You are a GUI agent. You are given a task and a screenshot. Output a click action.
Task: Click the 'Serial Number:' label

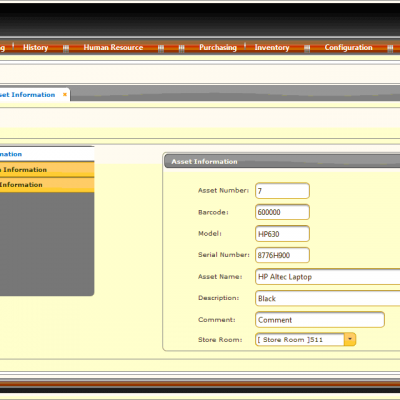pyautogui.click(x=224, y=255)
